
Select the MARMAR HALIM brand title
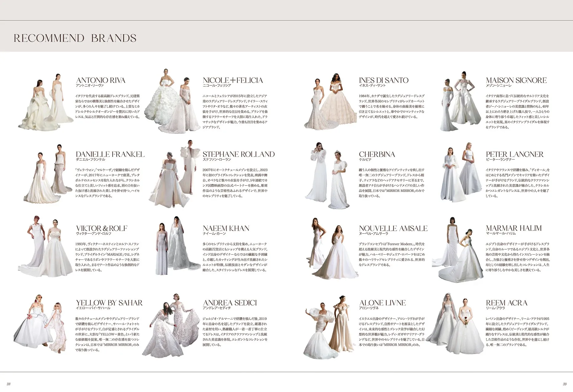click(x=514, y=228)
